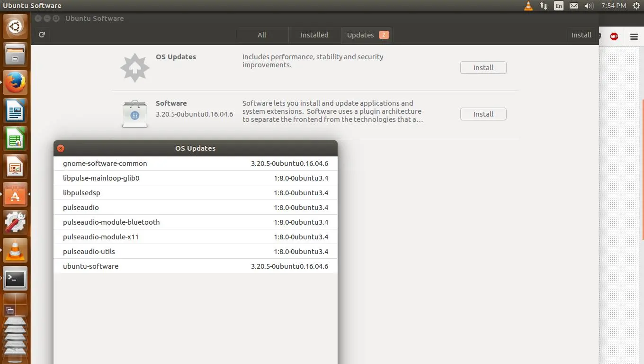Select the gnome-software-common package name
The height and width of the screenshot is (364, 644).
[x=105, y=164]
